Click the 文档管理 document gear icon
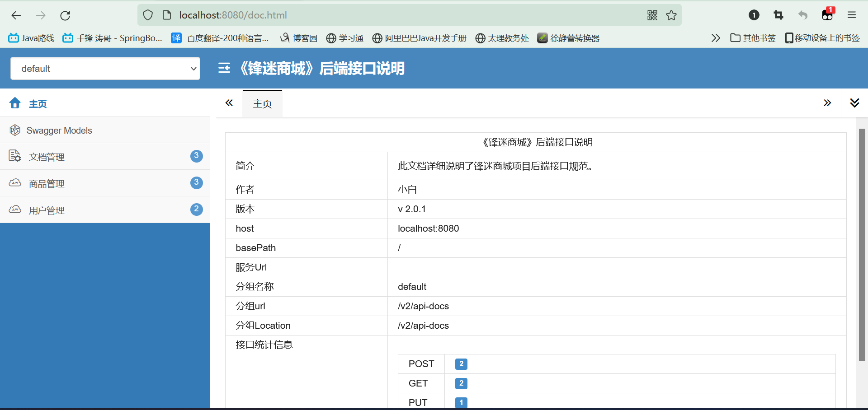The height and width of the screenshot is (410, 868). coord(15,156)
